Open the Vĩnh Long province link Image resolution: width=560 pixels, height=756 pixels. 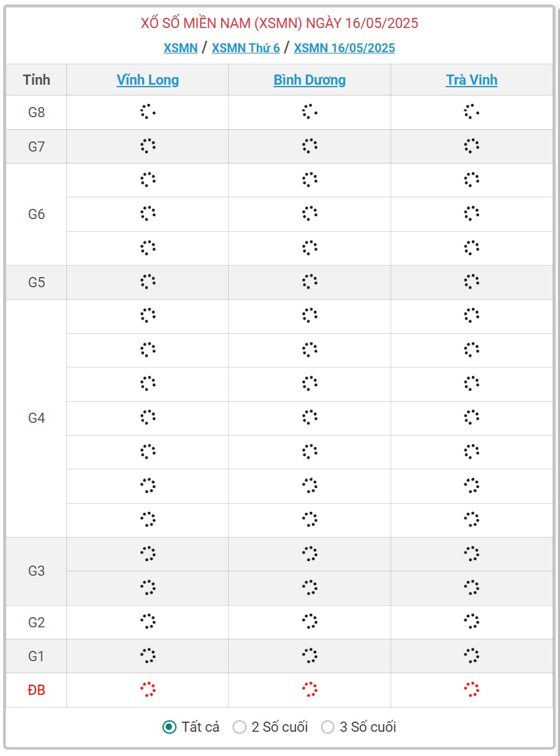148,80
